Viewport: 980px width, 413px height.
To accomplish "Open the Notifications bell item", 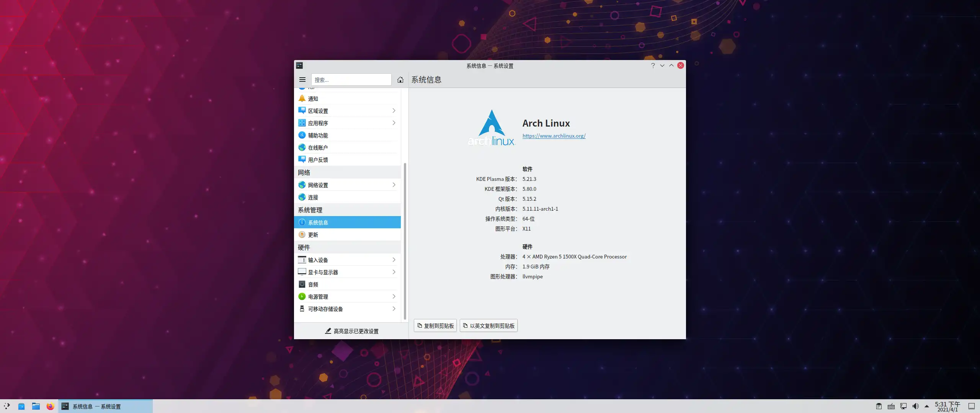I will point(313,99).
